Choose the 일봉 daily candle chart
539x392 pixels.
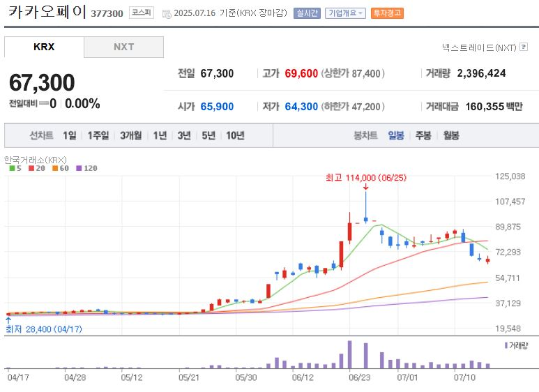(396, 135)
